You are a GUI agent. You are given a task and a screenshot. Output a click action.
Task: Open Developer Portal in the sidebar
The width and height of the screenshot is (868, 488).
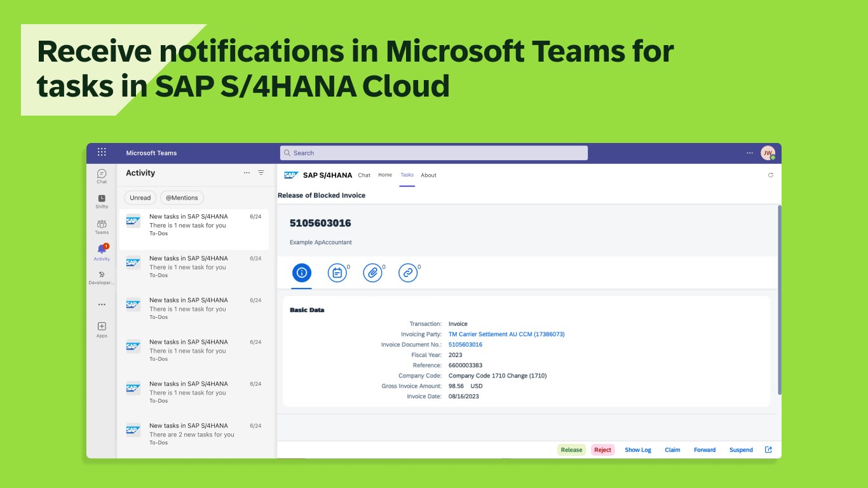point(102,278)
